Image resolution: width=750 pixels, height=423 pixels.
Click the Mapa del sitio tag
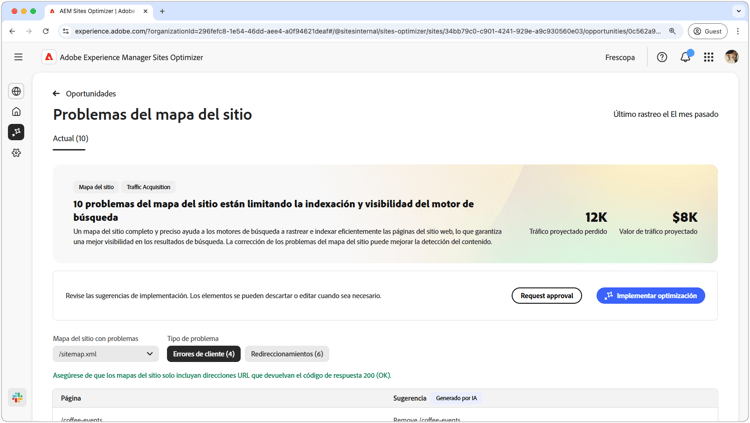point(96,187)
